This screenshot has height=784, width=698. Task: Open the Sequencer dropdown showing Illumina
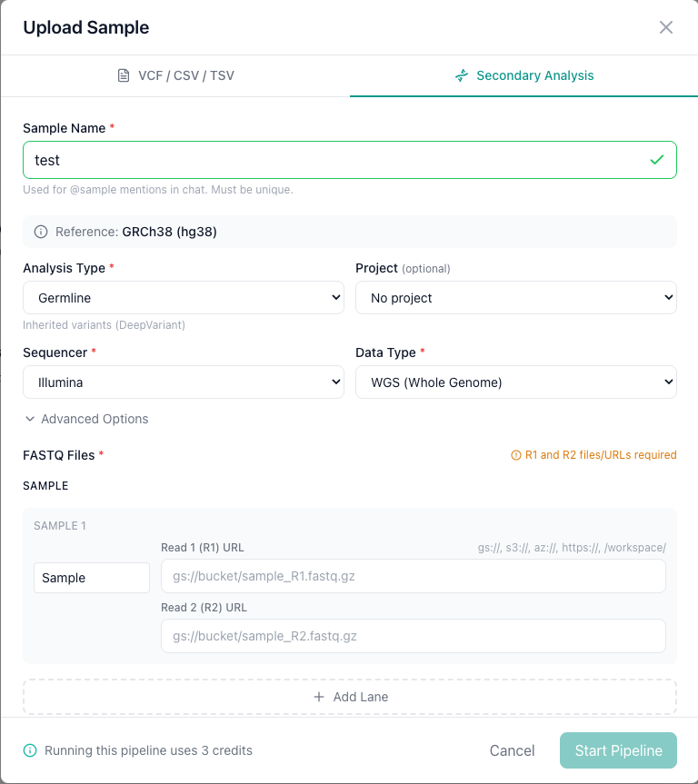click(184, 382)
